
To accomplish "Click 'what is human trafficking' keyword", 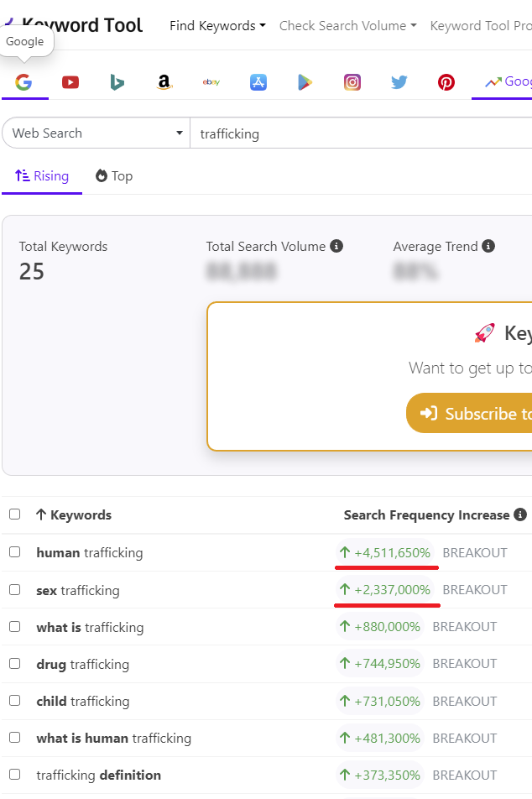I will click(113, 739).
